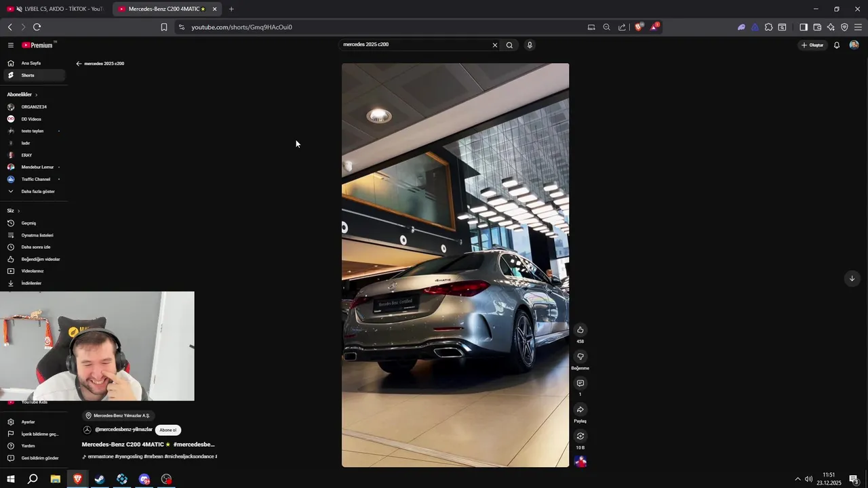Open Ayarlar settings

pyautogui.click(x=33, y=422)
